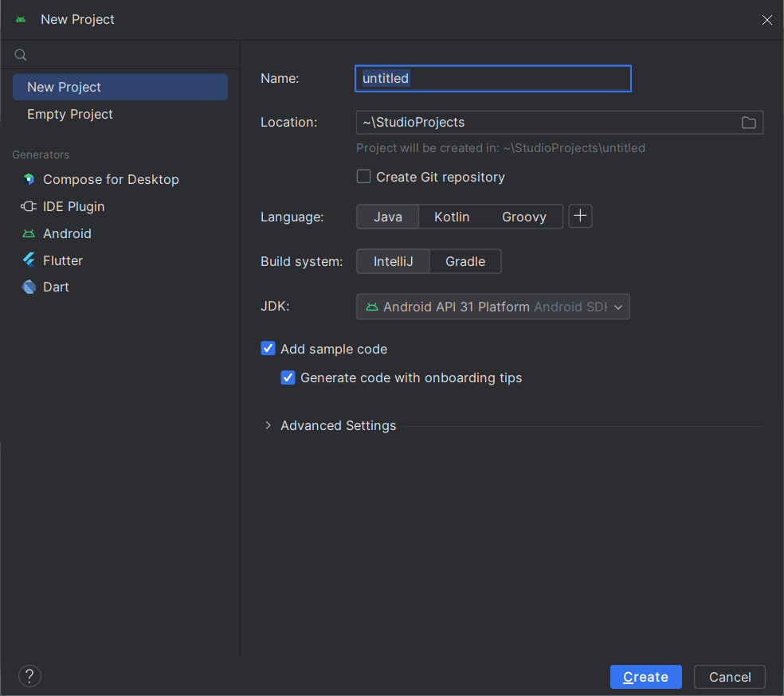Image resolution: width=784 pixels, height=696 pixels.
Task: Enable Create Git repository checkbox
Action: pyautogui.click(x=364, y=177)
